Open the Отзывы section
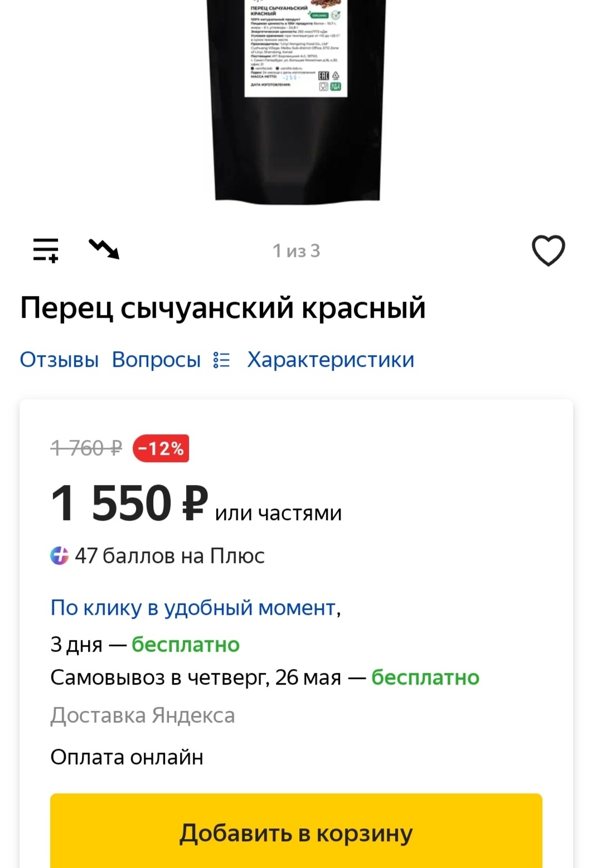The width and height of the screenshot is (597, 868). [x=59, y=360]
